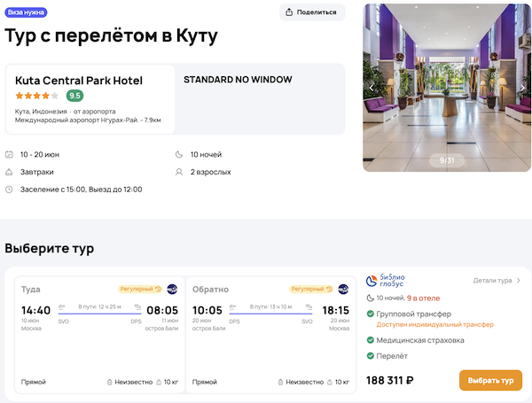532x403 pixels.
Task: Click the person icon beside 2 взрослых
Action: (x=179, y=172)
